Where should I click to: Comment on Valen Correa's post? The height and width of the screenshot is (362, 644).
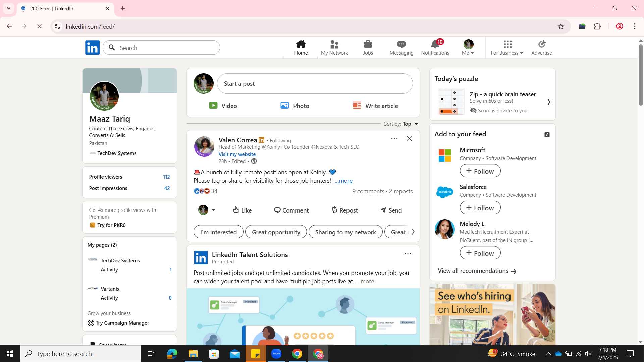[291, 210]
